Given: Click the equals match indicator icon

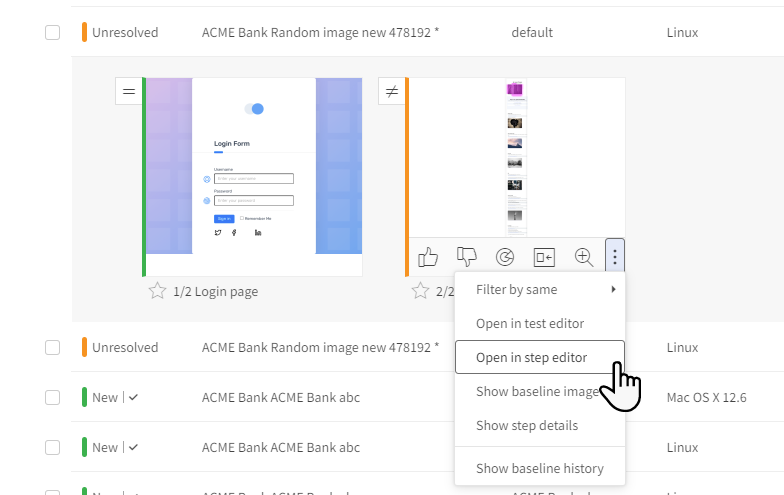Looking at the screenshot, I should coord(129,92).
